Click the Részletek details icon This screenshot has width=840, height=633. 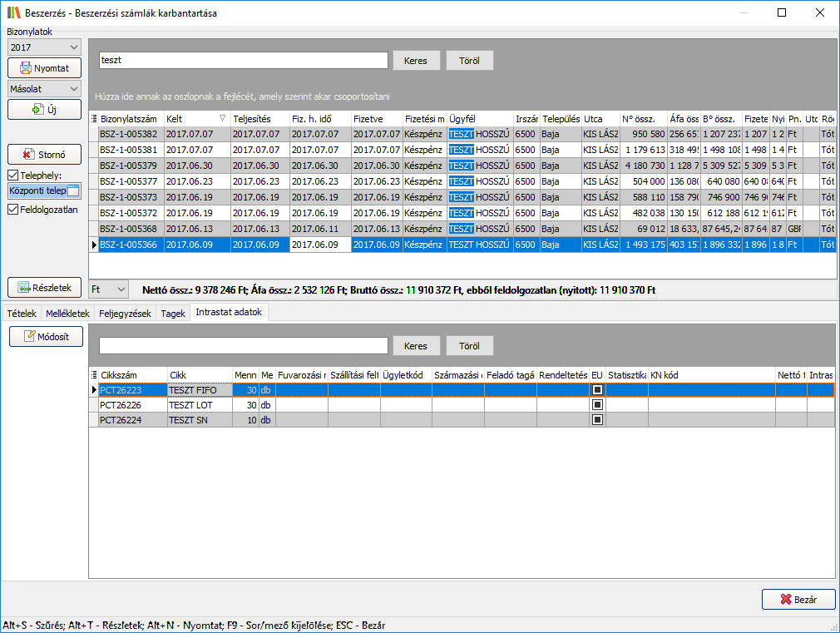(25, 287)
